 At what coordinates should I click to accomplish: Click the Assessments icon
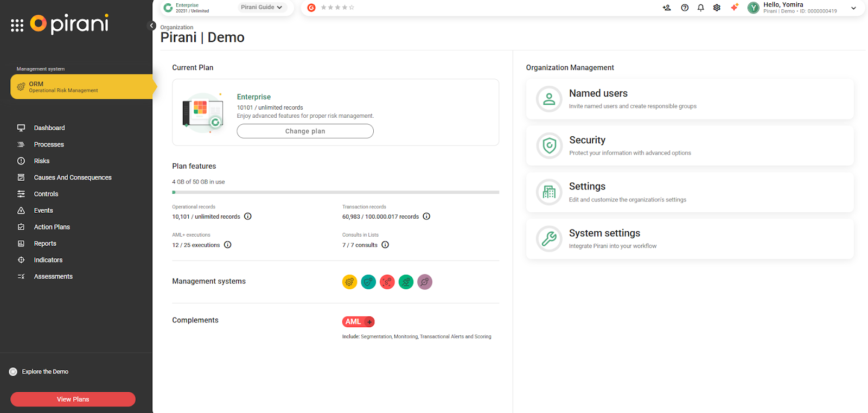coord(21,277)
